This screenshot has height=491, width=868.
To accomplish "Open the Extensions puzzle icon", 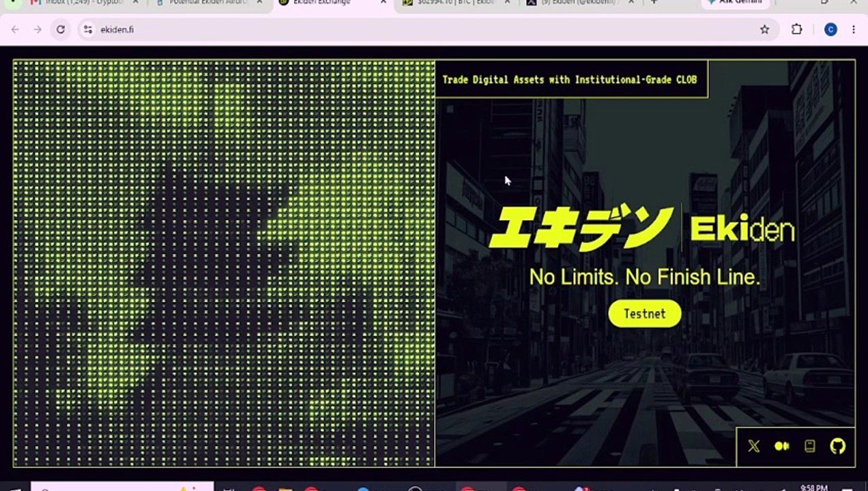I will (796, 29).
